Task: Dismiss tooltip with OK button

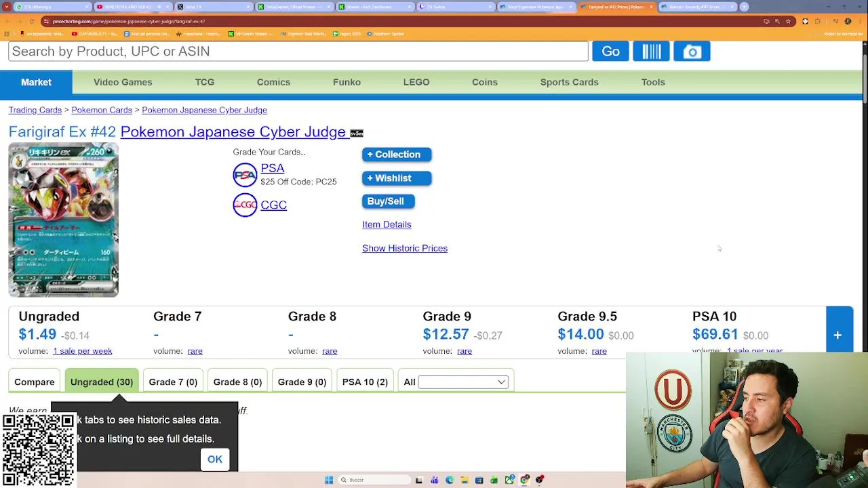Action: click(x=215, y=460)
